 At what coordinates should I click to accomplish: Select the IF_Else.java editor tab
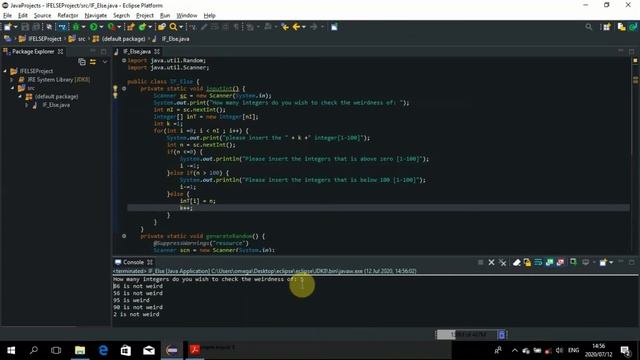pyautogui.click(x=137, y=51)
